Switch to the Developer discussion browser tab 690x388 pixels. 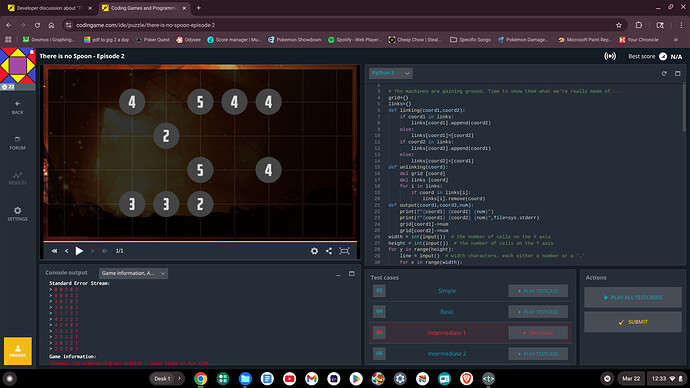tap(50, 8)
